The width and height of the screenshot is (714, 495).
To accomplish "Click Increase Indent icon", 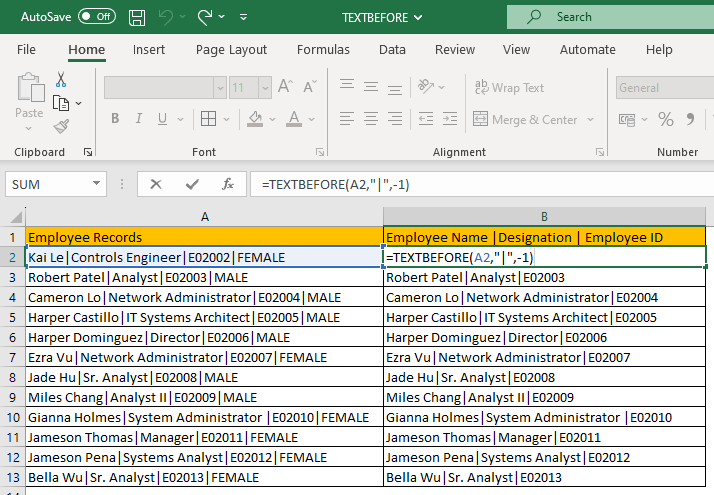I will pos(450,119).
